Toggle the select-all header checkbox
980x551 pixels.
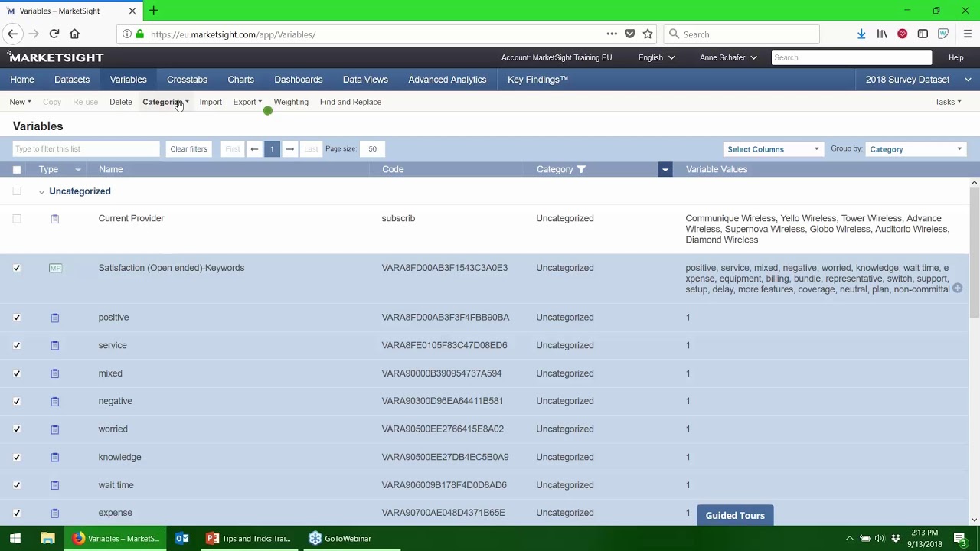click(17, 169)
